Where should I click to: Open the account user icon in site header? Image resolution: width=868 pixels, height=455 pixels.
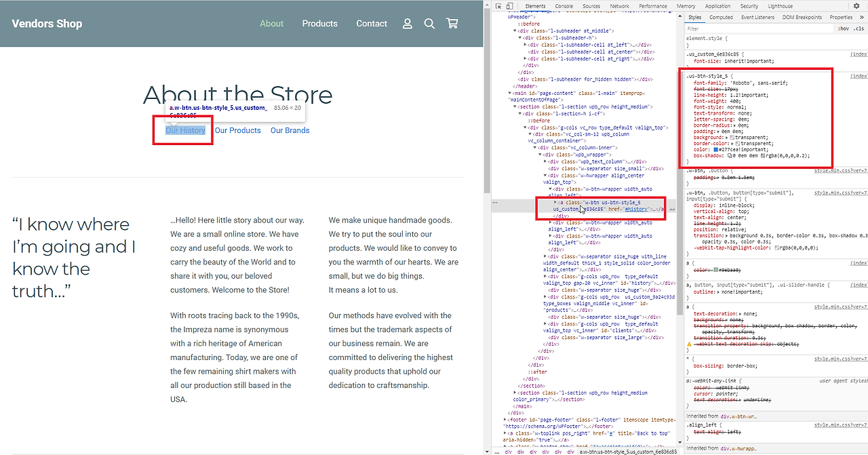(x=407, y=24)
